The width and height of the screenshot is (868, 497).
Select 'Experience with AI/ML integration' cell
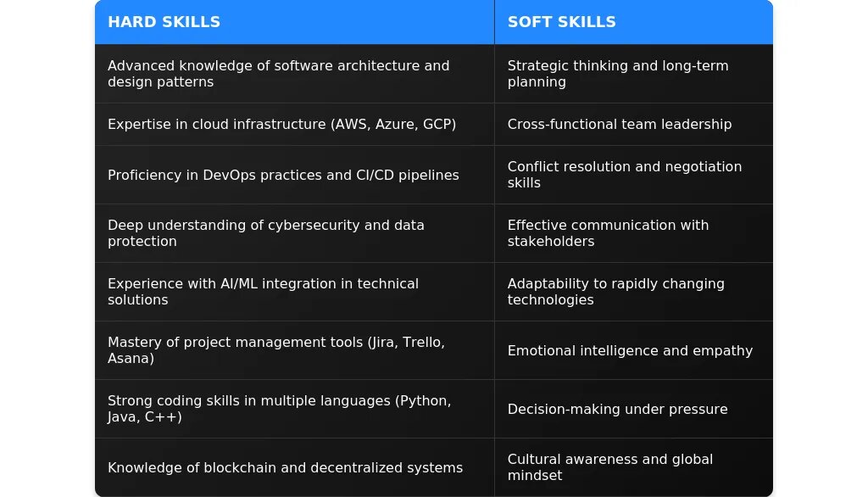point(294,292)
